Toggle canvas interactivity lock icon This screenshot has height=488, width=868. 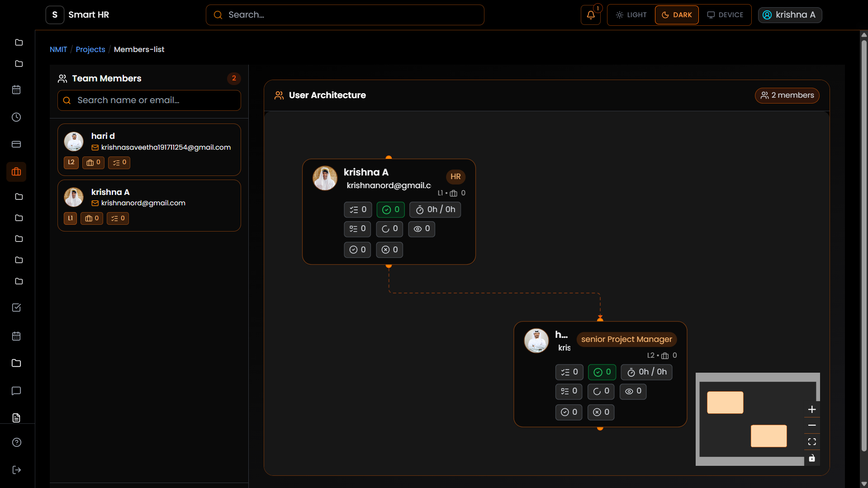812,458
